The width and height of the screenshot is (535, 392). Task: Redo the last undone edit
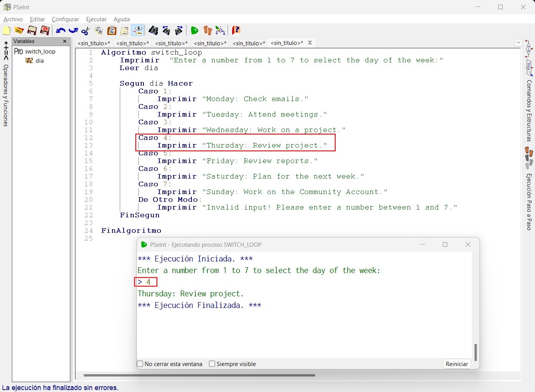(x=73, y=30)
